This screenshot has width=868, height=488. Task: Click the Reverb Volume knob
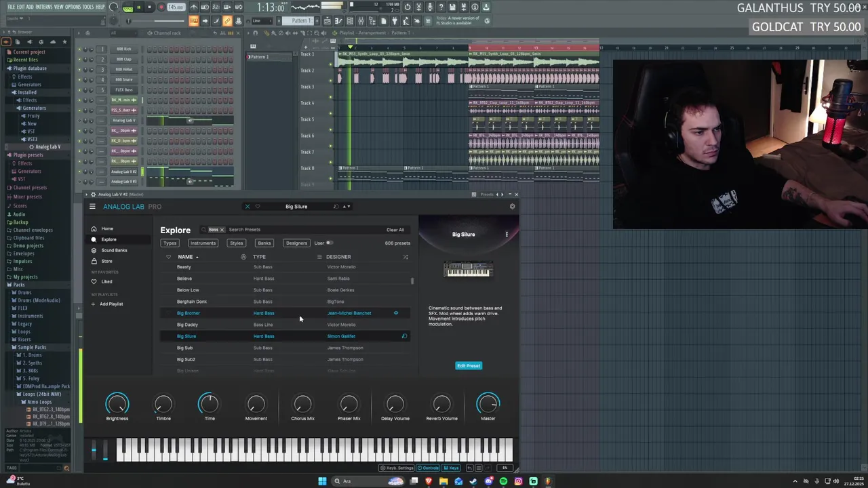click(441, 405)
